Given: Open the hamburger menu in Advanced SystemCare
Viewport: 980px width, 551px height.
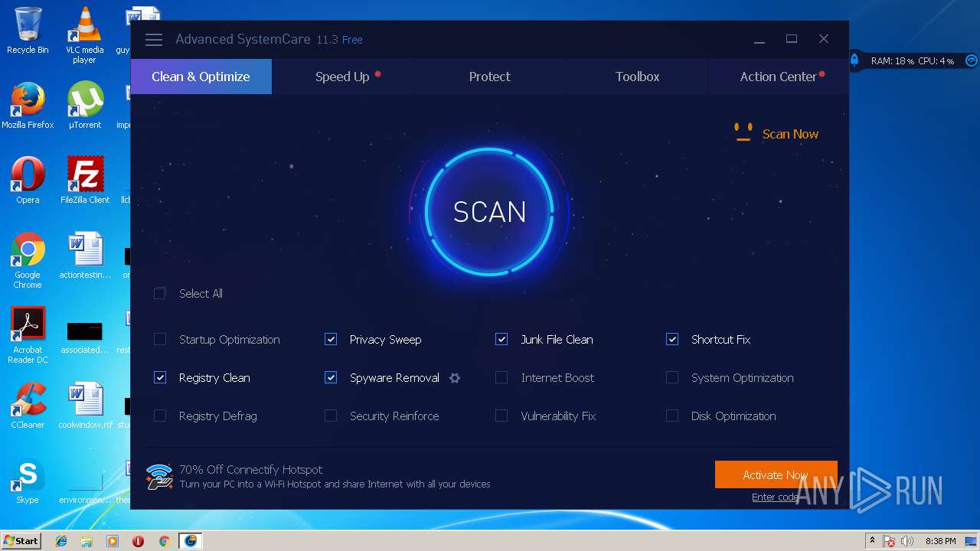Looking at the screenshot, I should pos(154,40).
